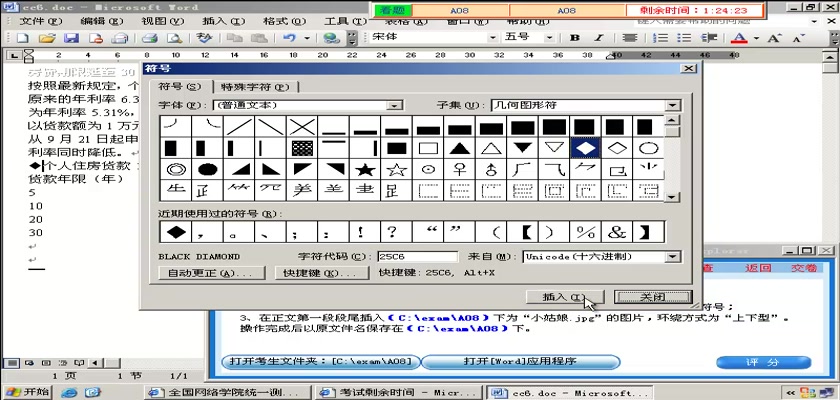Screen dimensions: 840x400
Task: Select the white down-pointing triangle symbol
Action: tap(554, 148)
